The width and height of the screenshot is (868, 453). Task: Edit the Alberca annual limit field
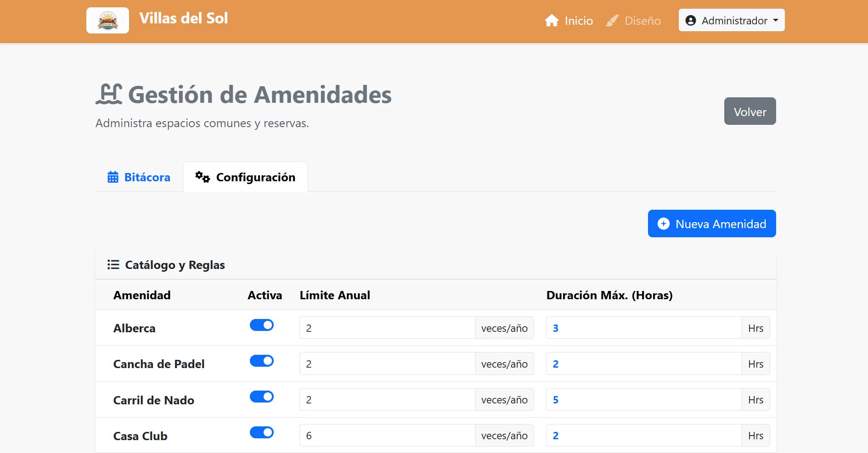[387, 327]
